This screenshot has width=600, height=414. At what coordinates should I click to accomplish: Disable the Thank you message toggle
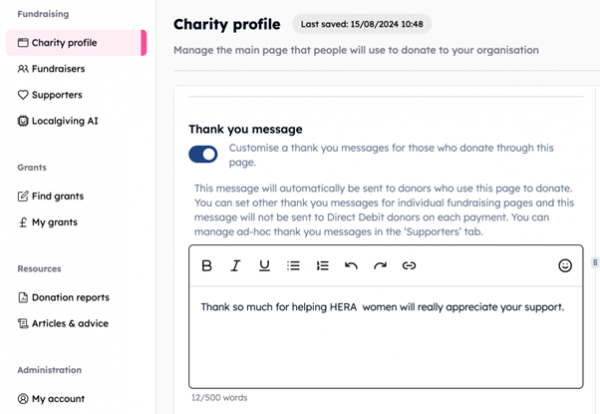click(203, 154)
